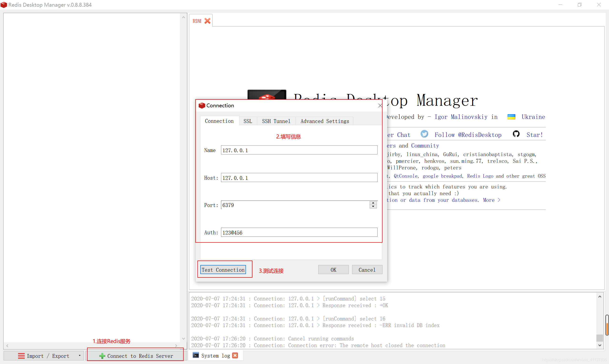
Task: Close the Connection dialog
Action: coord(380,105)
